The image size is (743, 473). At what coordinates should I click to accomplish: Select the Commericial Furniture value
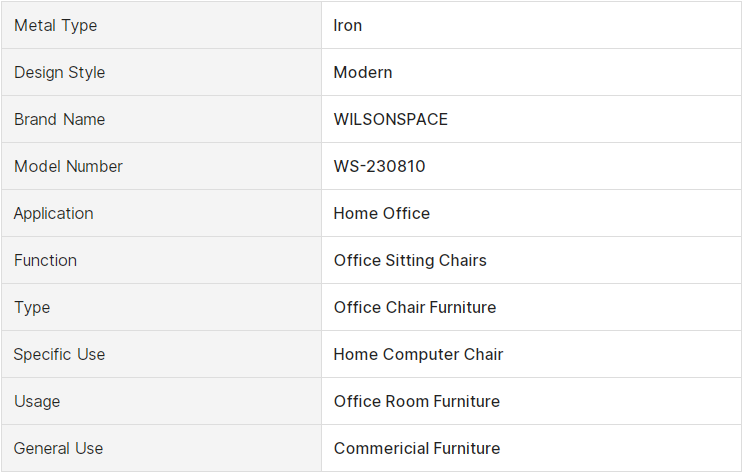click(417, 448)
